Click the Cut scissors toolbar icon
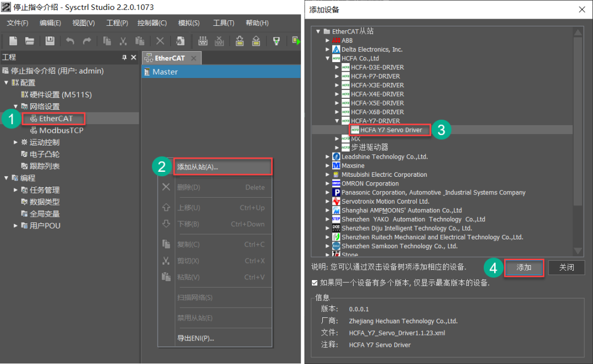Image resolution: width=593 pixels, height=364 pixels. click(x=123, y=41)
